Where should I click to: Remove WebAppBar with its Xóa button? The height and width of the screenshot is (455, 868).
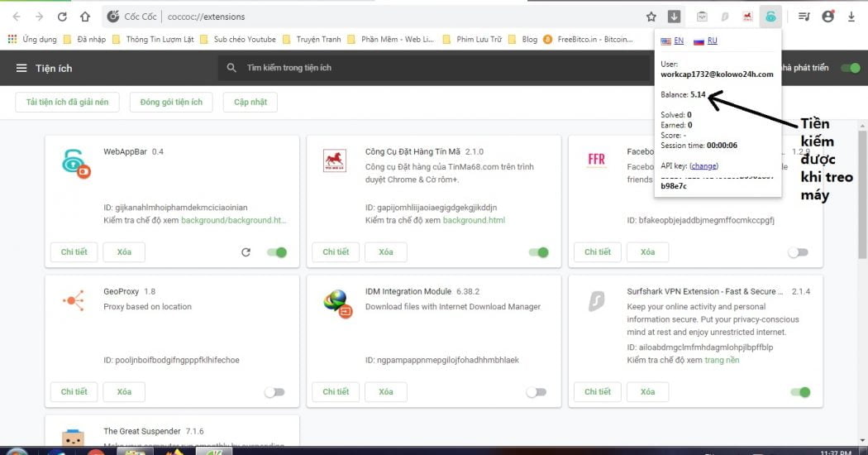point(124,251)
